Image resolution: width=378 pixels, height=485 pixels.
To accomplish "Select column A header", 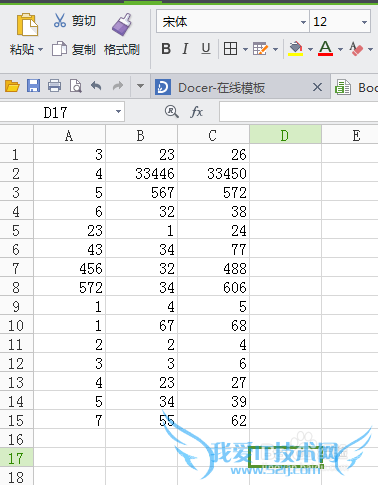I will (69, 135).
